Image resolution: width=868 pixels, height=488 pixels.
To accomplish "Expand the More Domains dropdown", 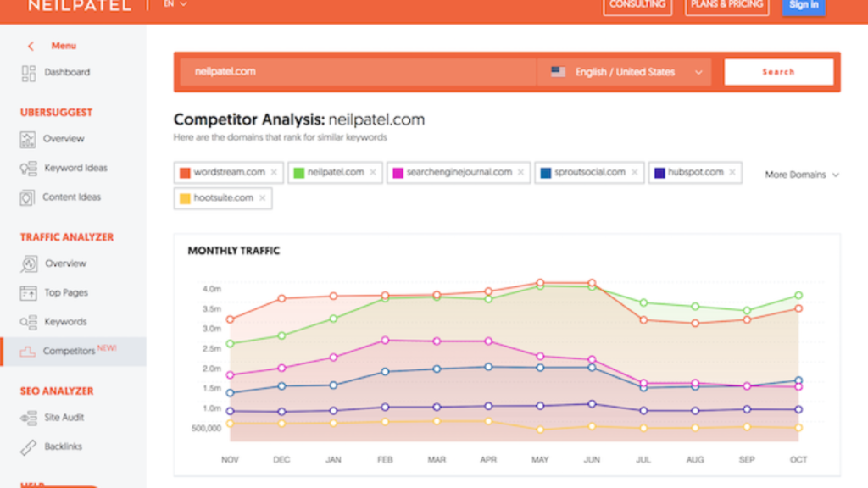I will point(802,175).
